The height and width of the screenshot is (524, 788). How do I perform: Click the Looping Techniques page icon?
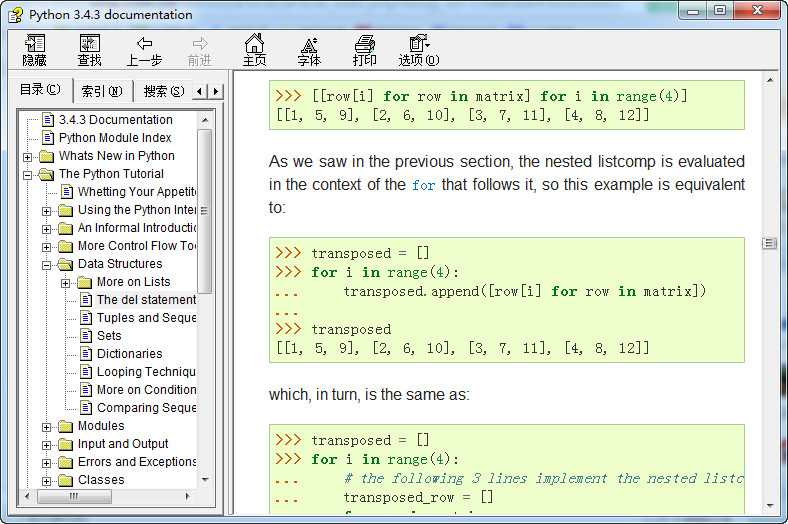click(86, 372)
